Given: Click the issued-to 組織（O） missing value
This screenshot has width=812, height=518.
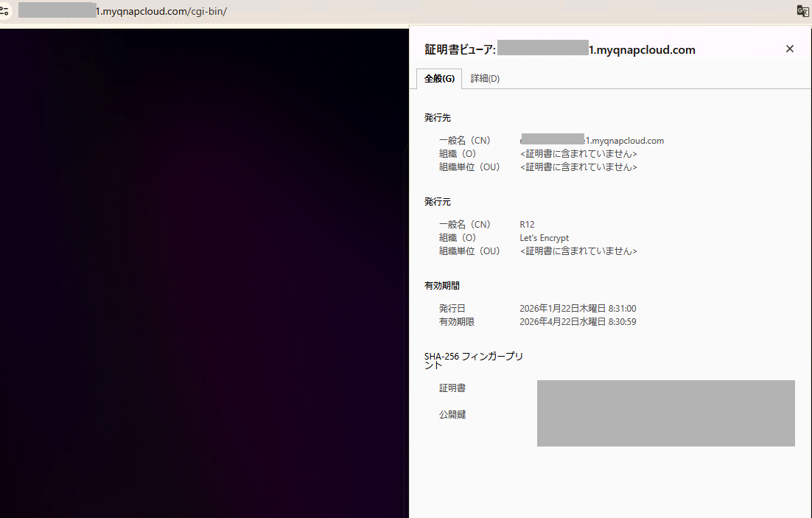Looking at the screenshot, I should (578, 154).
